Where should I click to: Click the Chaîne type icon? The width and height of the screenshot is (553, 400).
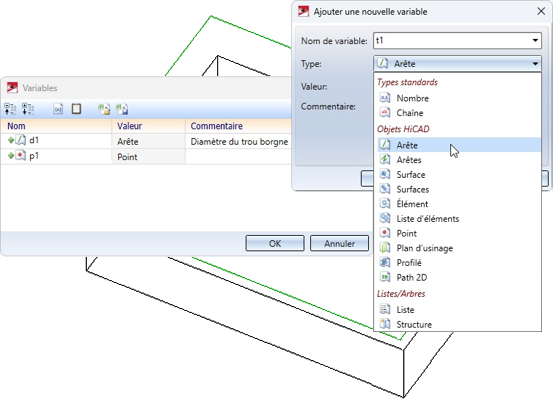385,113
